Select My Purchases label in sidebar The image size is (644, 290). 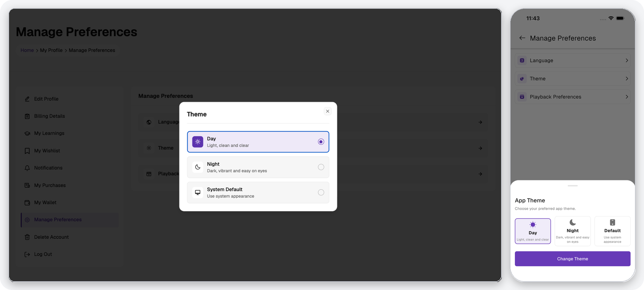pos(50,185)
